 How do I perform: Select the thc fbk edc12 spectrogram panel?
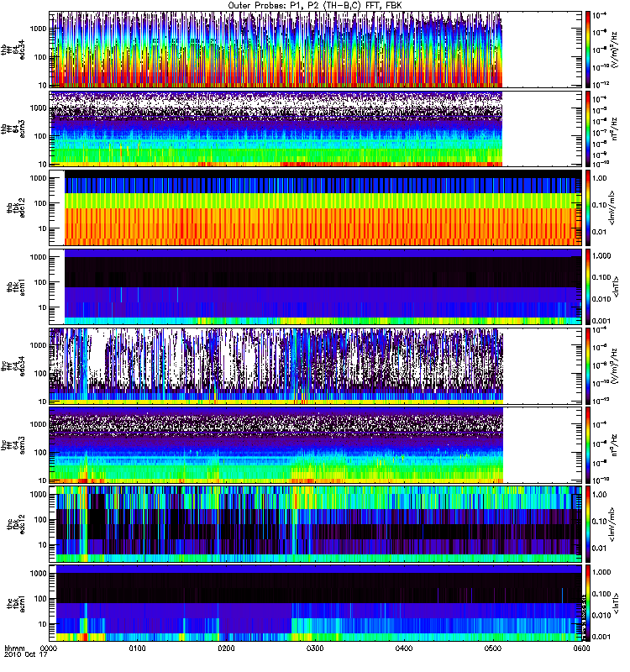[315, 524]
